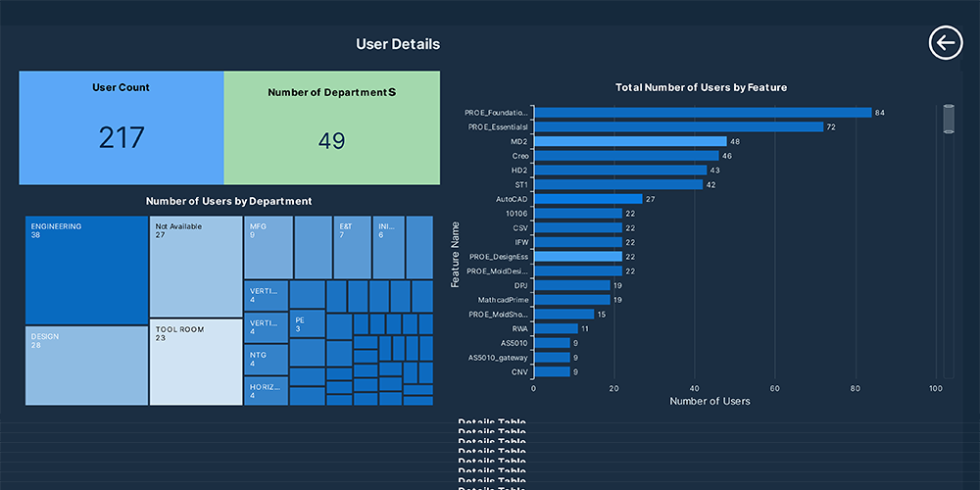Select the DESIGN department tile
The width and height of the screenshot is (980, 490).
(87, 366)
